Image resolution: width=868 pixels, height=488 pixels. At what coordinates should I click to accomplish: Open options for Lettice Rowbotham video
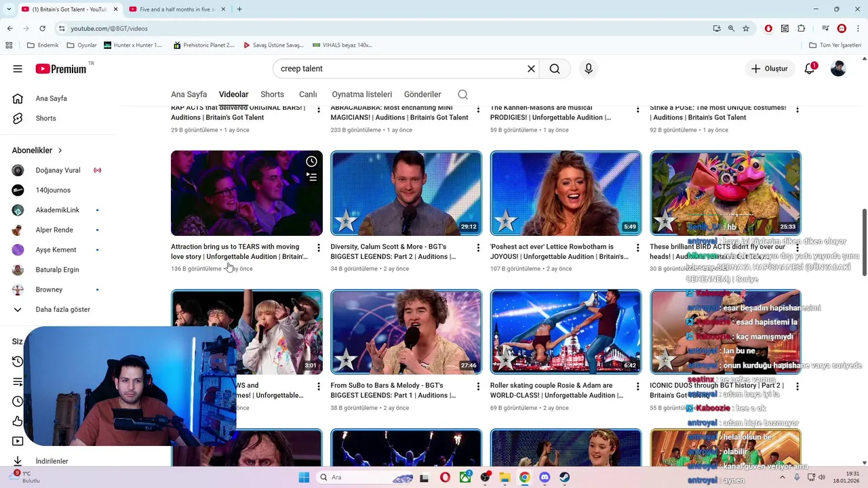pos(637,248)
